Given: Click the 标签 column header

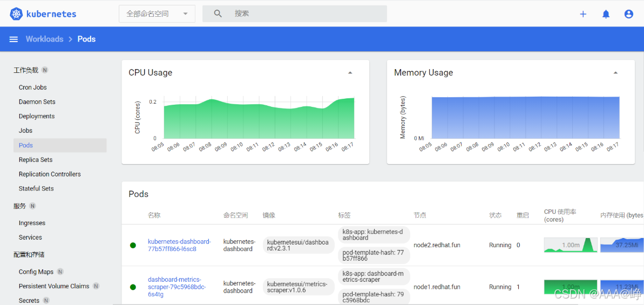Looking at the screenshot, I should click(344, 215).
